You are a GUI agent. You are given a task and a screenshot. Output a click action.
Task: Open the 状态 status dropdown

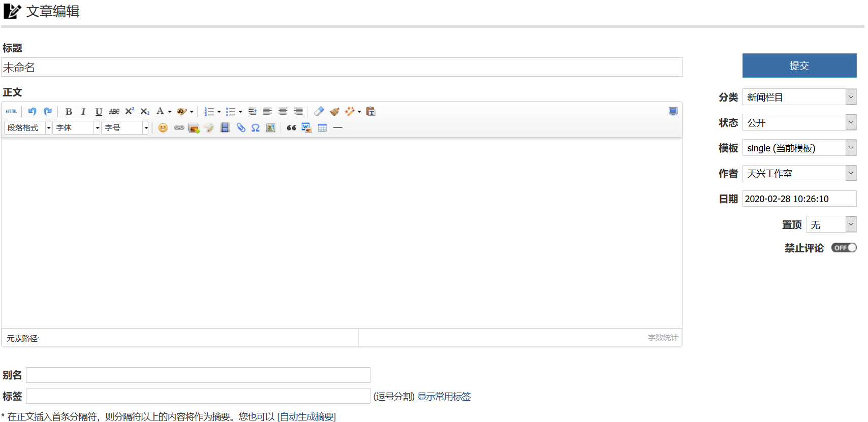(799, 122)
